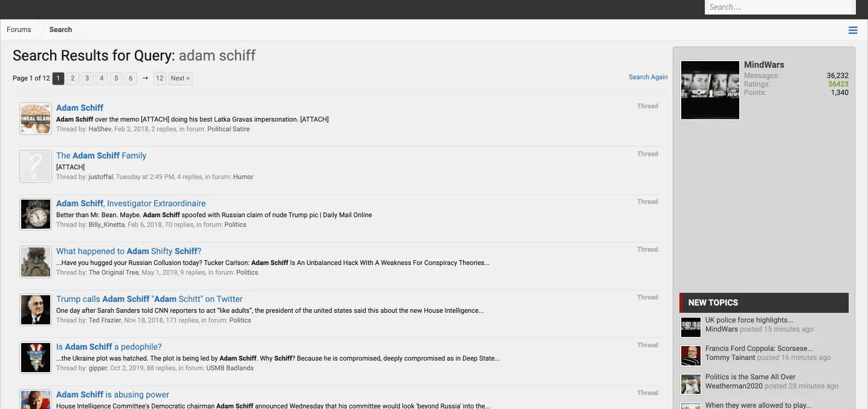Click The Original Tree's avatar
Viewport: 868px width, 409px height.
pos(36,261)
